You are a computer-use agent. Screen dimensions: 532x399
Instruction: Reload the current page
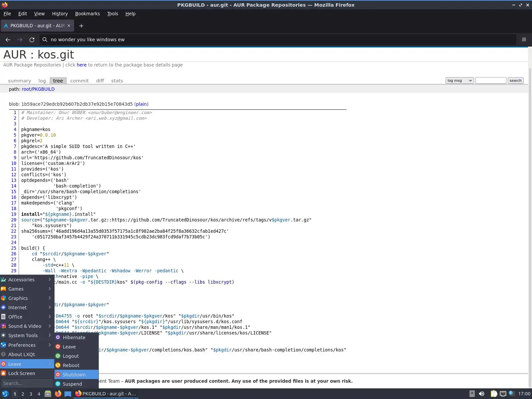[x=32, y=40]
